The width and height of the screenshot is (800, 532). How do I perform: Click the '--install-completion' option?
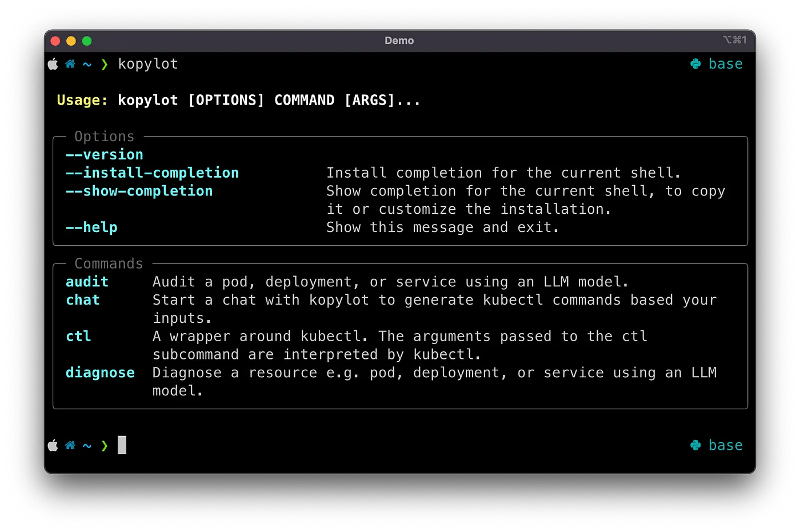pyautogui.click(x=153, y=173)
